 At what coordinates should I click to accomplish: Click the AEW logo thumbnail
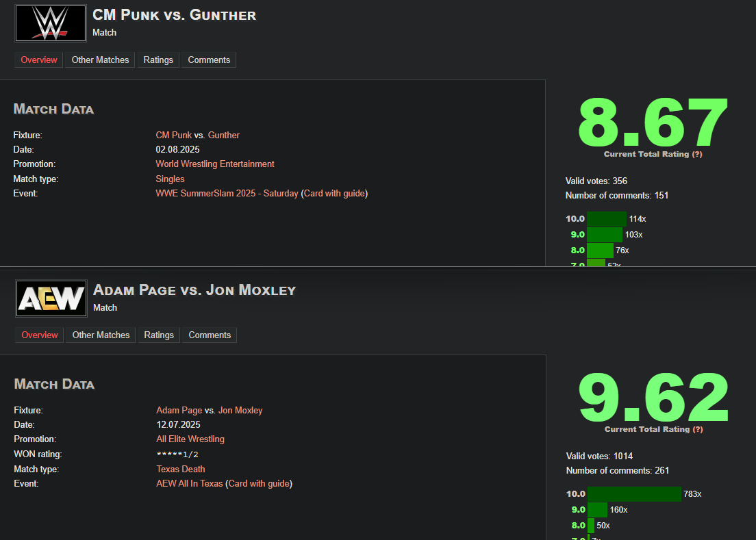(51, 298)
